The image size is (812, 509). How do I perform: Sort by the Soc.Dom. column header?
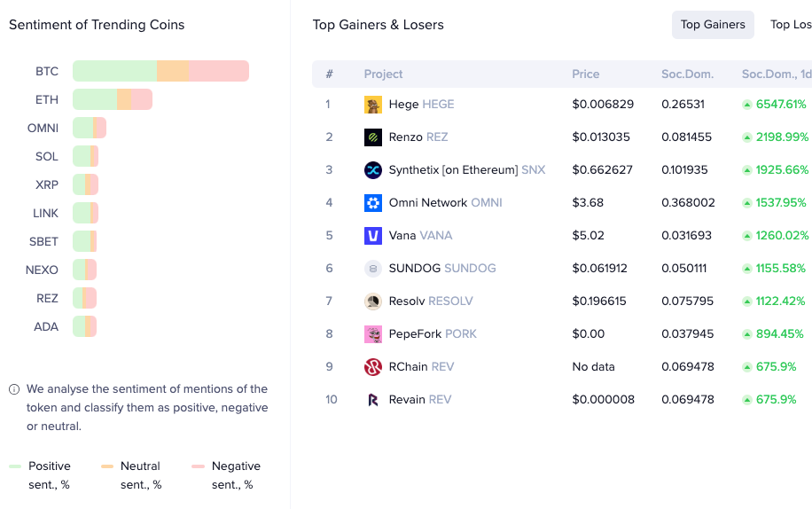coord(687,74)
